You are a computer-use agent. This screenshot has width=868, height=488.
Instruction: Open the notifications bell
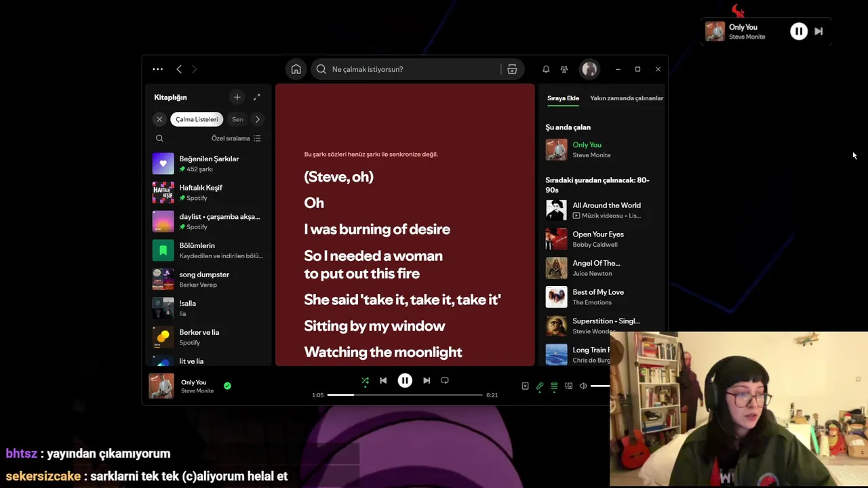tap(546, 69)
